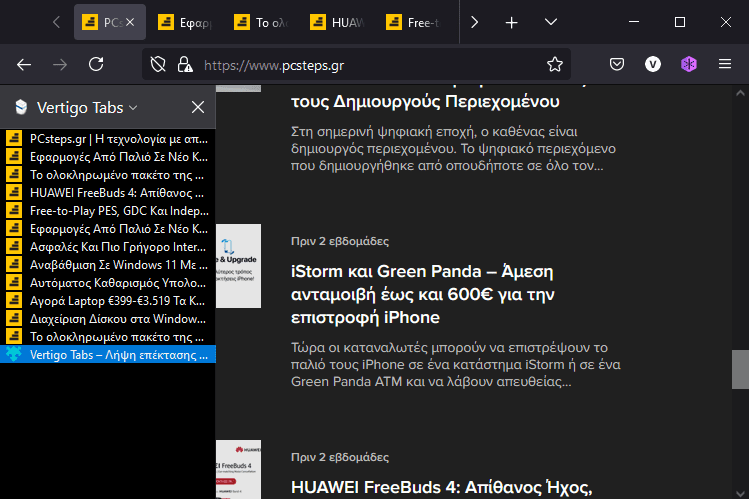749x499 pixels.
Task: Select the first sidebar item Εφαρμογές Από Παλιό Σε Νέο
Action: pos(108,157)
